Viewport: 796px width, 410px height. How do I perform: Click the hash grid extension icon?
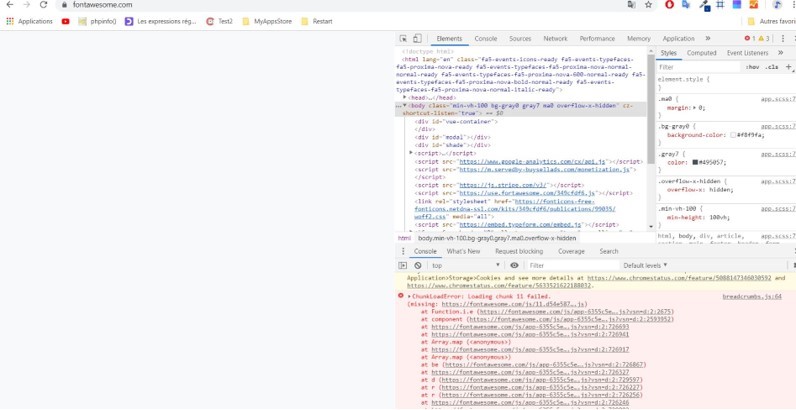[720, 5]
